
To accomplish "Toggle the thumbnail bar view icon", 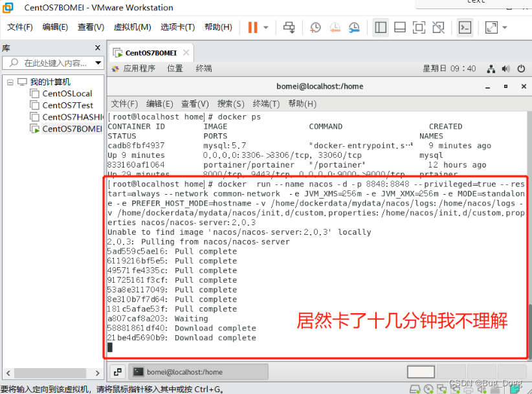I will tap(400, 27).
